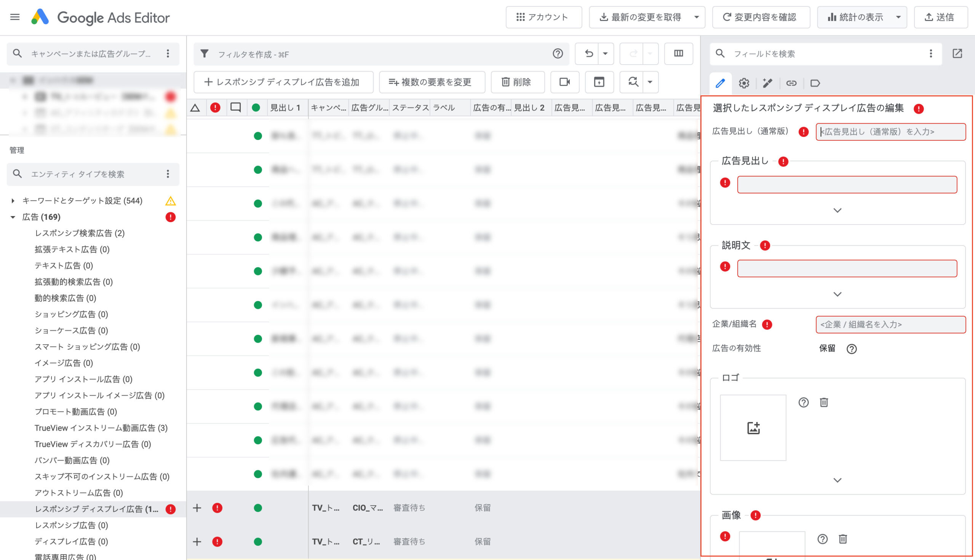Click the 送信 post button
The height and width of the screenshot is (560, 975).
pos(940,17)
